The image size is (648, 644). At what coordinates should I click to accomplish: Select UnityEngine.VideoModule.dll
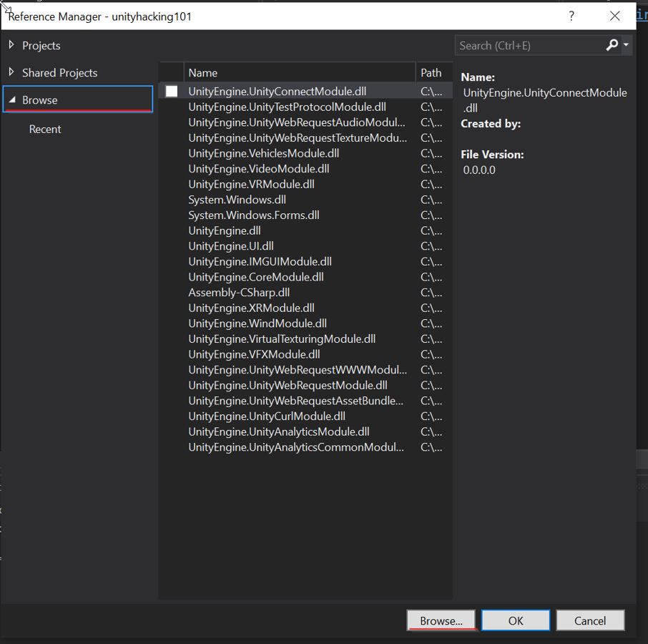tap(305, 169)
